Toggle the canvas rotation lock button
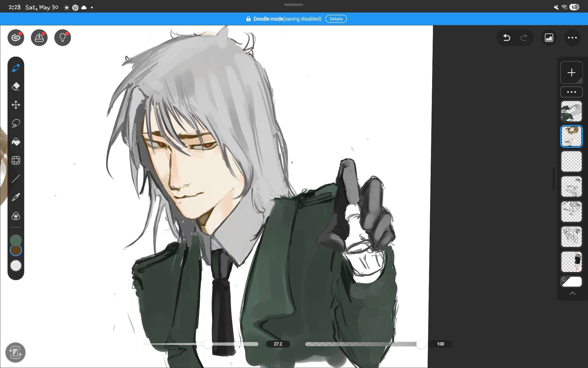 15,353
